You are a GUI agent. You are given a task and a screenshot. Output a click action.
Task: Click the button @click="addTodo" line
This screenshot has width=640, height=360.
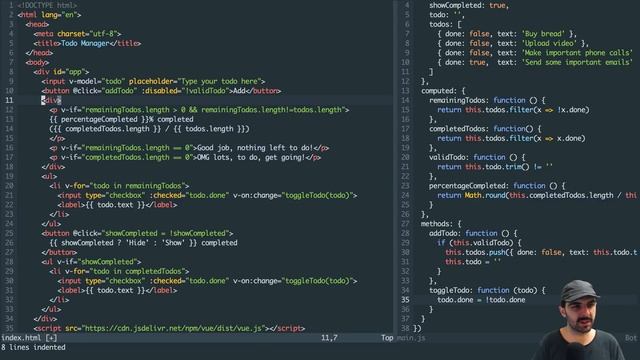pos(161,91)
